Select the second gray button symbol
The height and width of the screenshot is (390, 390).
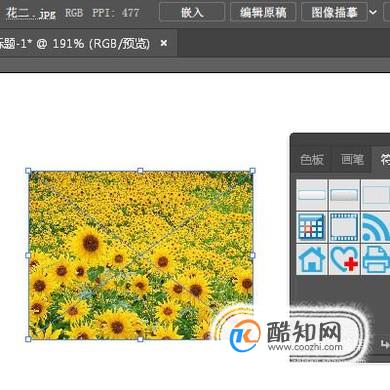[344, 195]
